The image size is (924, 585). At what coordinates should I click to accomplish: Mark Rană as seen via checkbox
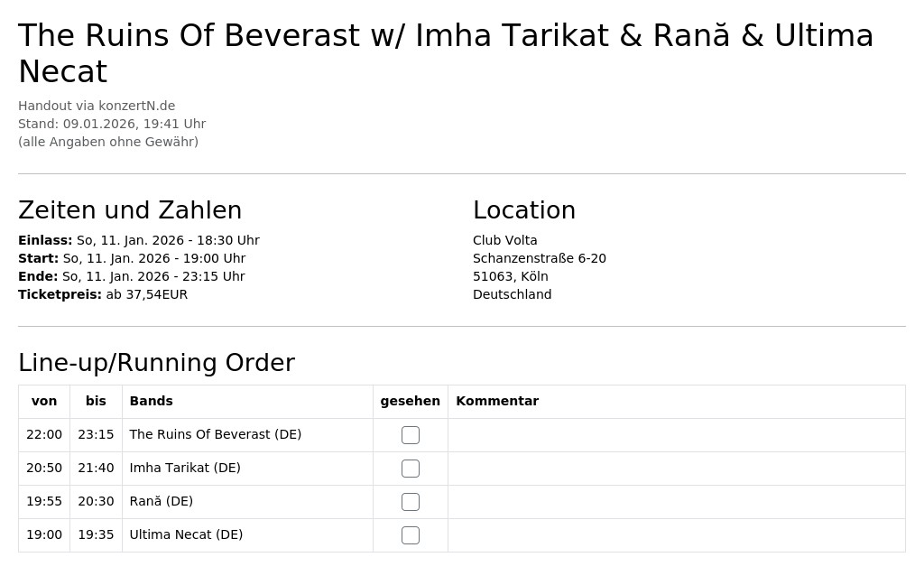click(411, 502)
